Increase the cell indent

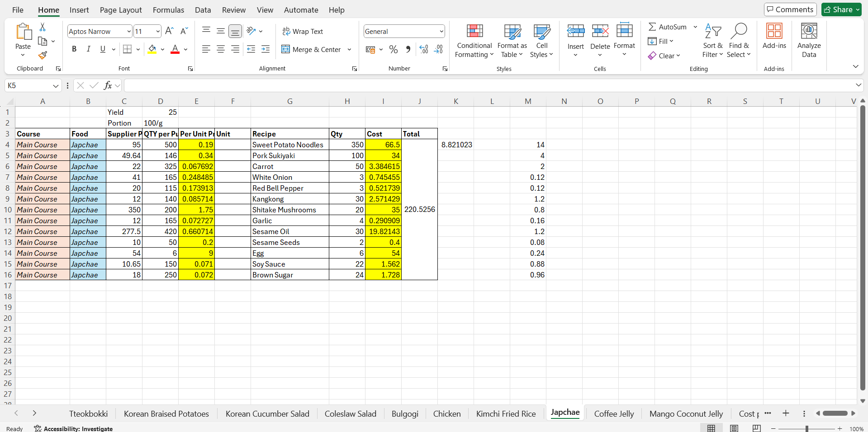[x=266, y=49]
